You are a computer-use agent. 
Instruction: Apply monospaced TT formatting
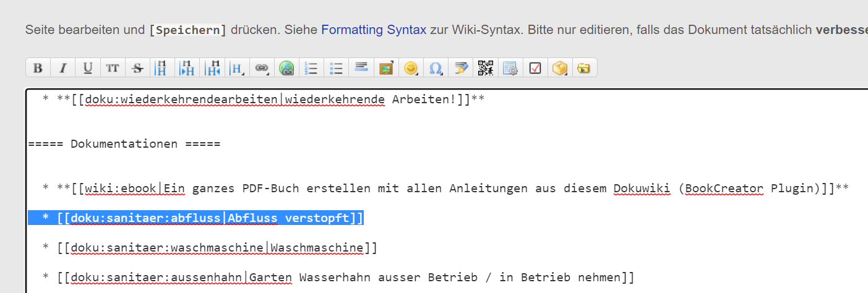tap(112, 68)
